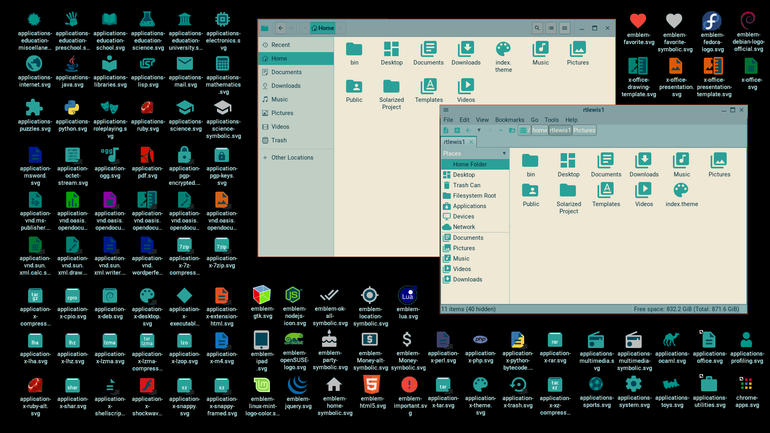Expand the Places side pane dropdown
The image size is (770, 433).
(x=504, y=154)
